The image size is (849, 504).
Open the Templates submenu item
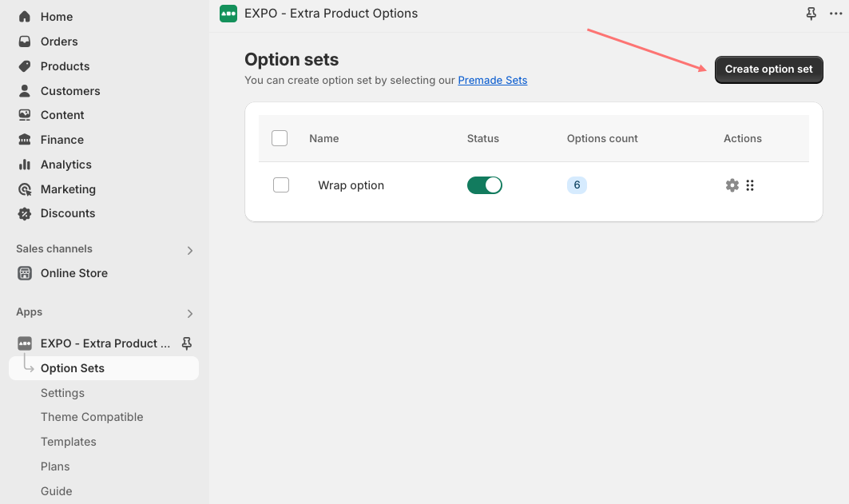click(x=68, y=442)
